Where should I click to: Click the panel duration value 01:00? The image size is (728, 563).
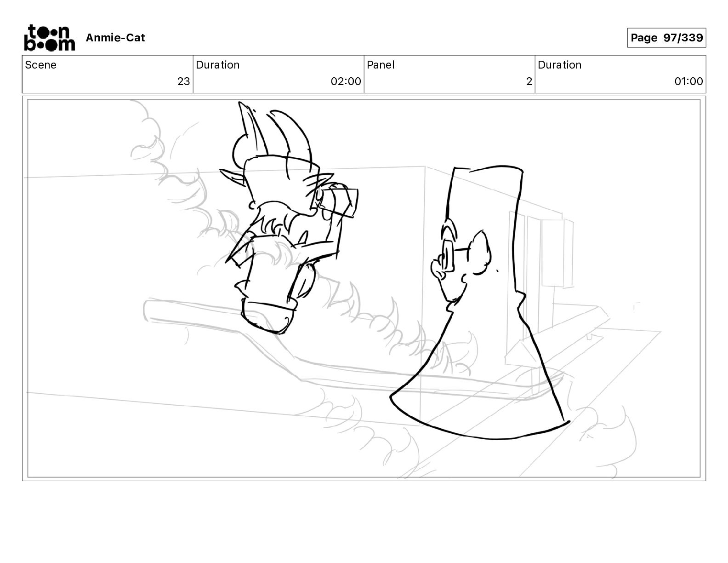pyautogui.click(x=688, y=81)
